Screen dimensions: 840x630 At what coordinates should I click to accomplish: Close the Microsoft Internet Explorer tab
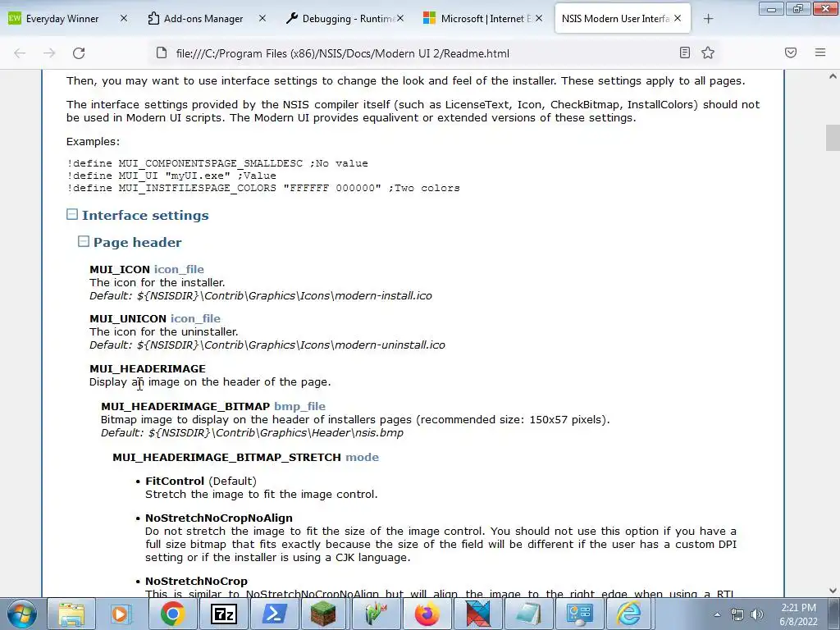[x=539, y=18]
